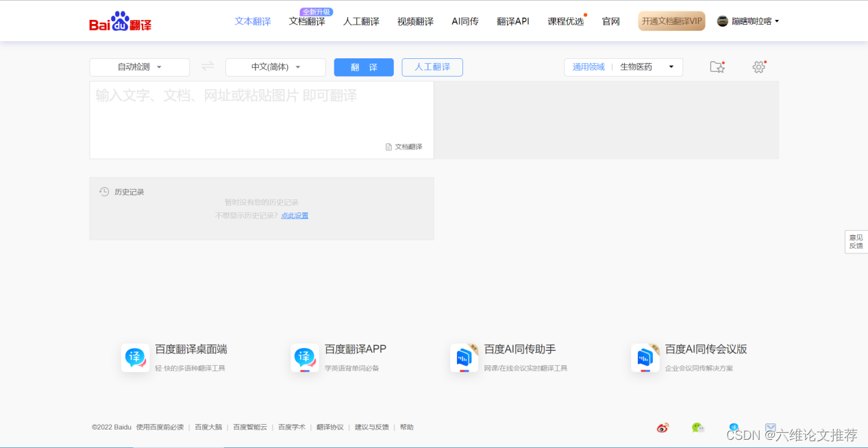Click the 百度AI同传会议版 app icon
This screenshot has width=868, height=448.
coord(645,358)
